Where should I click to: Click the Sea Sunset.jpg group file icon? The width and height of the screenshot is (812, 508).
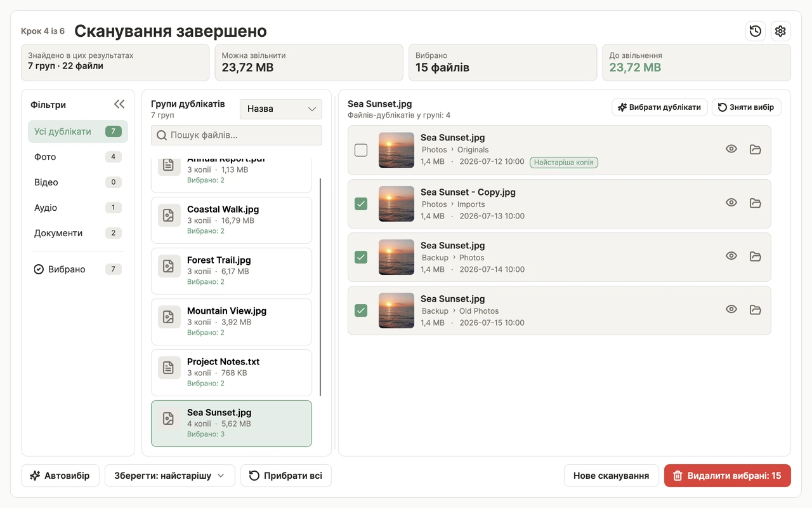pyautogui.click(x=169, y=419)
